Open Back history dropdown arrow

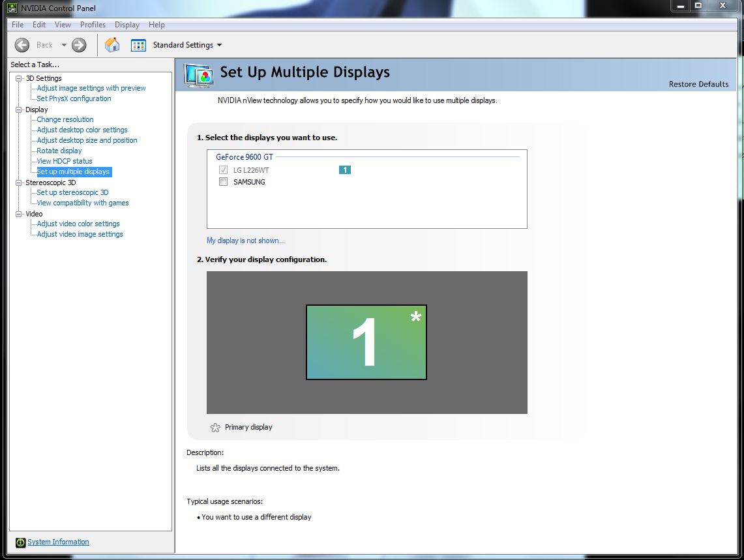coord(64,45)
